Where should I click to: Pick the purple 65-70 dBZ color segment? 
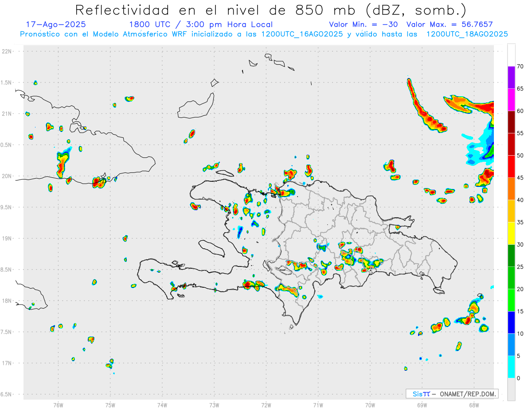(511, 77)
